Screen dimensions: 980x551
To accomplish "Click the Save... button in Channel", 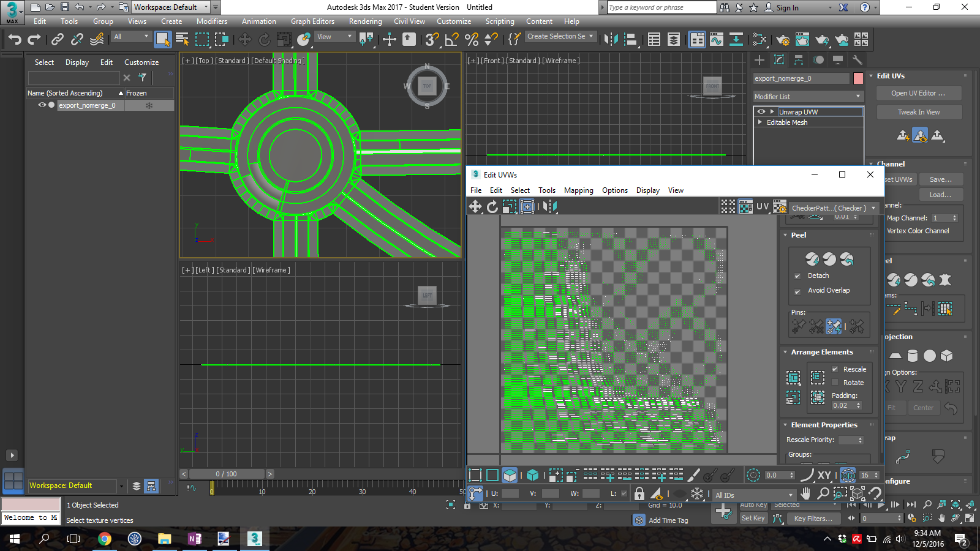I will coord(940,179).
